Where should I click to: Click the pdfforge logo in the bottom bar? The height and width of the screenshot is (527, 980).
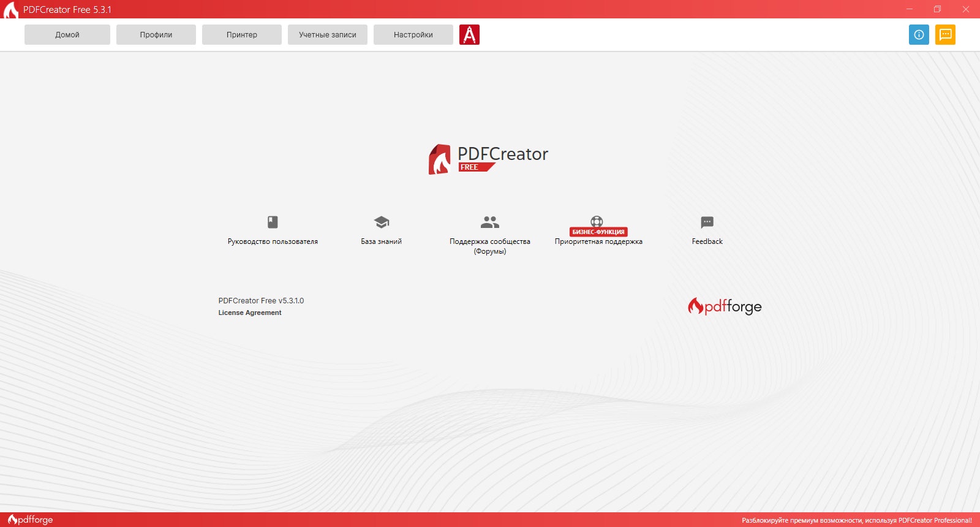[31, 520]
